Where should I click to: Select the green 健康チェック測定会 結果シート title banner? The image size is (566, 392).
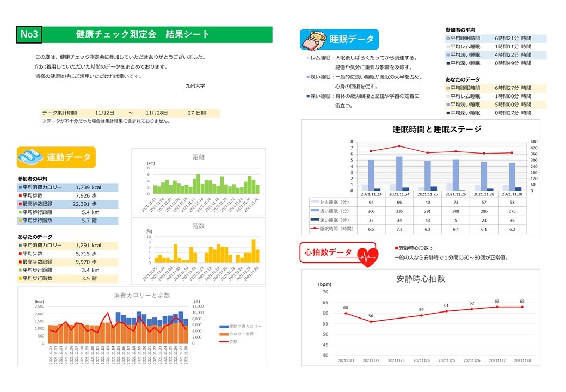[157, 34]
